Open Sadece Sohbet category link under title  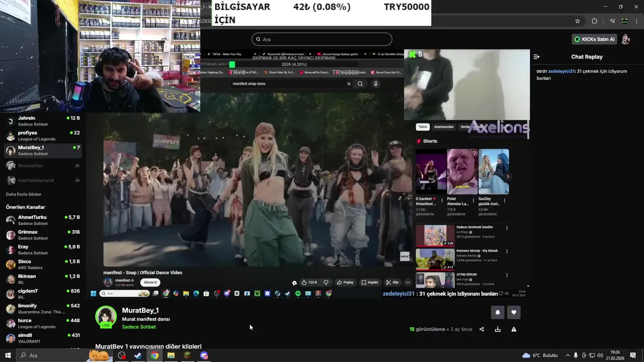[x=139, y=327]
